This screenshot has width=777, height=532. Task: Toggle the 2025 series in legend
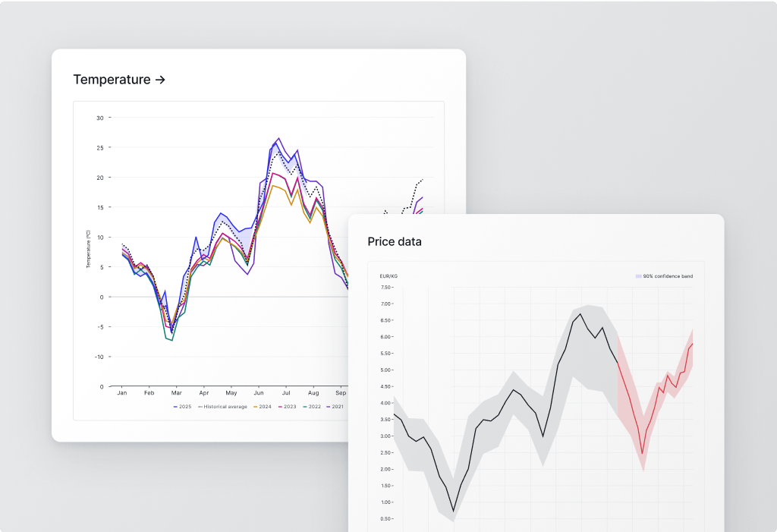(181, 407)
